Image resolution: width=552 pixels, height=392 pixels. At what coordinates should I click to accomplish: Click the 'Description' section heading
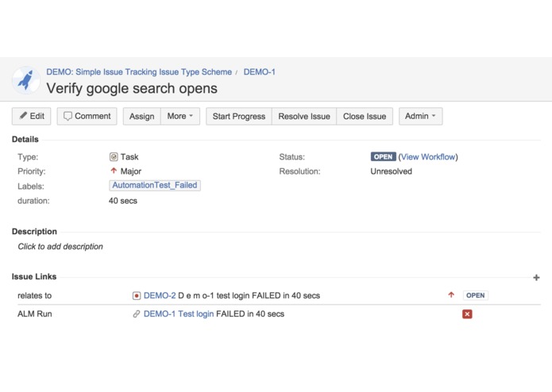click(34, 232)
